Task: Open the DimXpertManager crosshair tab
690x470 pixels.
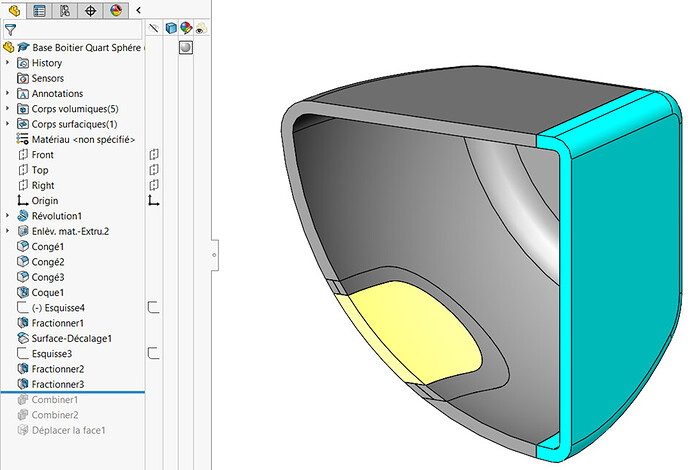Action: pos(91,11)
